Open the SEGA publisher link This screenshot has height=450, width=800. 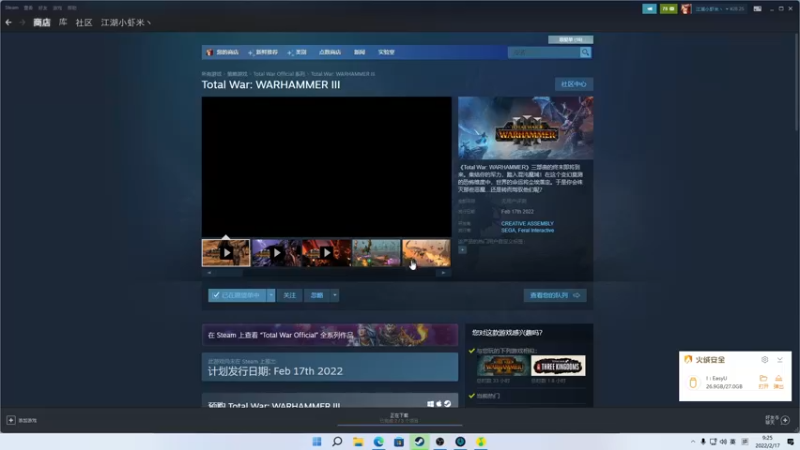tap(508, 231)
